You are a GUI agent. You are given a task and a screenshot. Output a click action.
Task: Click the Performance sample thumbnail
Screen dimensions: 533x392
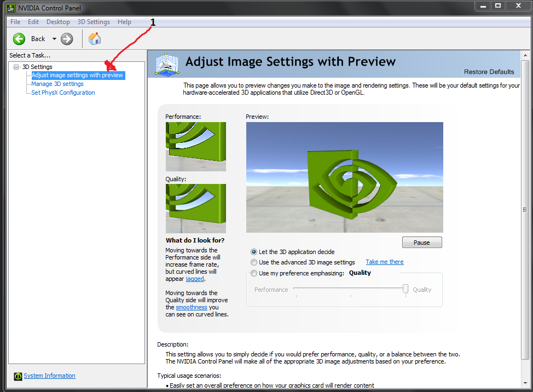pos(196,147)
